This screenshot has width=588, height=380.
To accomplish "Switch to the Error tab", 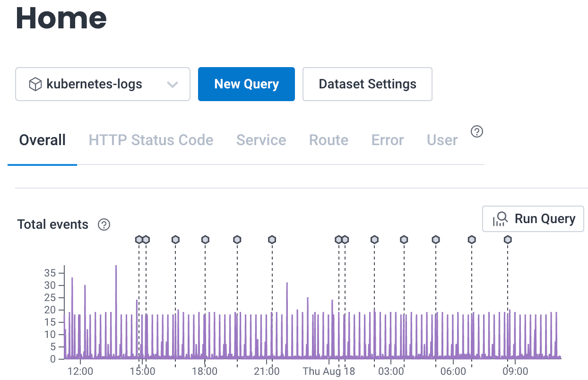I will tap(388, 140).
